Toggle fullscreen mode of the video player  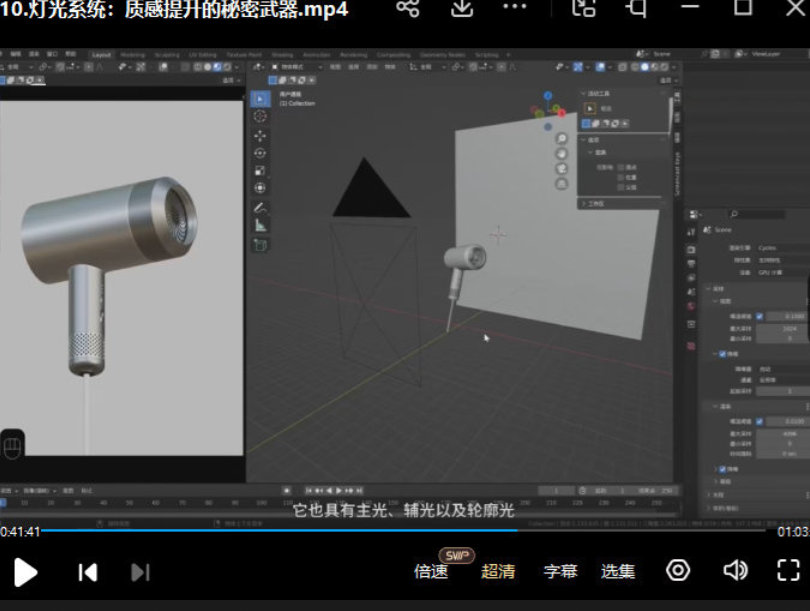(788, 570)
